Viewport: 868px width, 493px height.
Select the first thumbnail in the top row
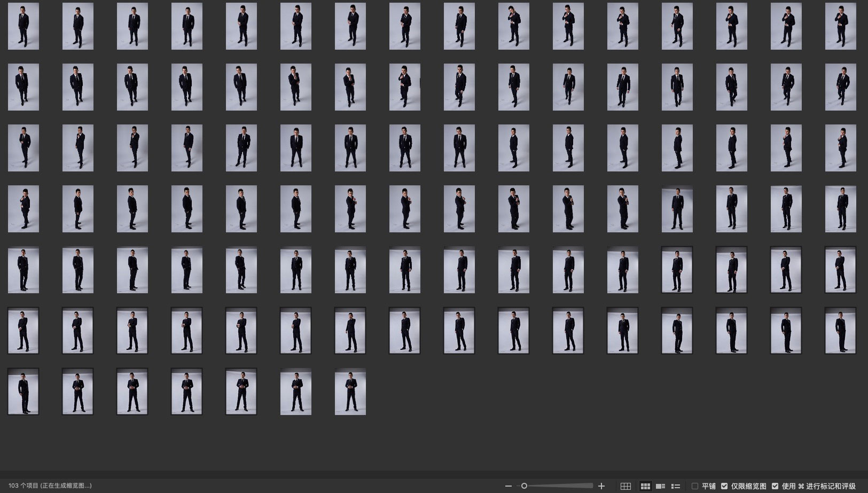(24, 26)
